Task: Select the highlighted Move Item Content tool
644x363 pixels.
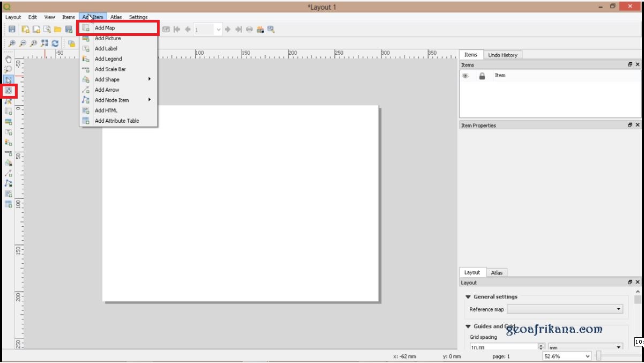Action: point(9,91)
